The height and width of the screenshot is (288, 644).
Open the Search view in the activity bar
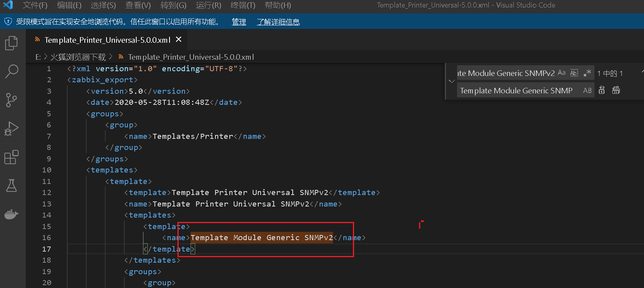(11, 72)
